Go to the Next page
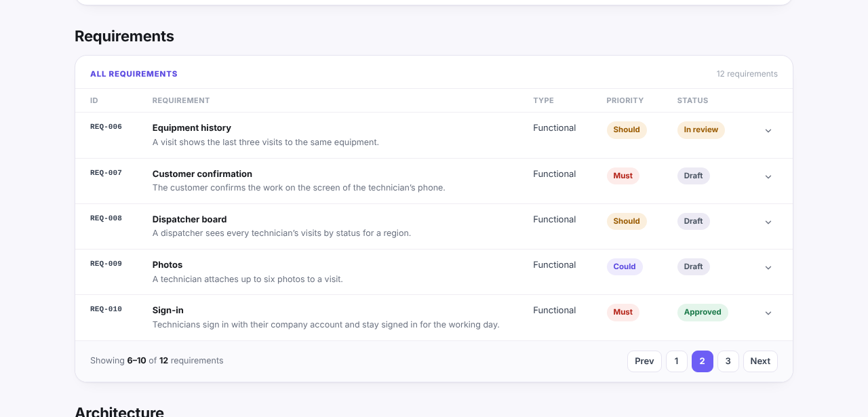868x417 pixels. [x=760, y=361]
